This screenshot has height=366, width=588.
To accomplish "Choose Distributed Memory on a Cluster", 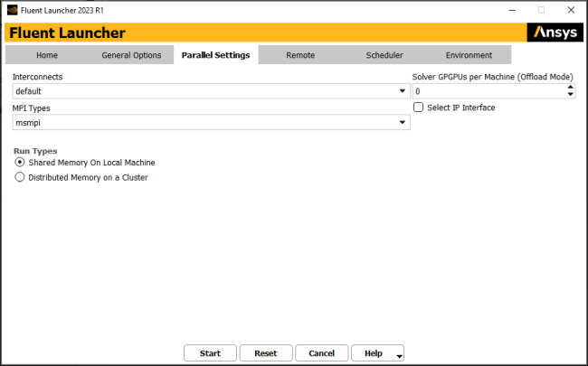I will click(20, 177).
